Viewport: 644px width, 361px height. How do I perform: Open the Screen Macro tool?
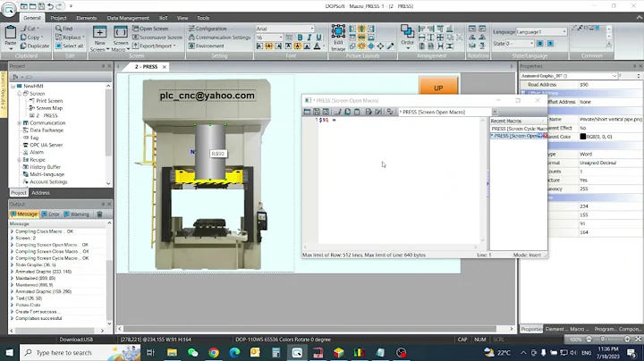click(121, 38)
